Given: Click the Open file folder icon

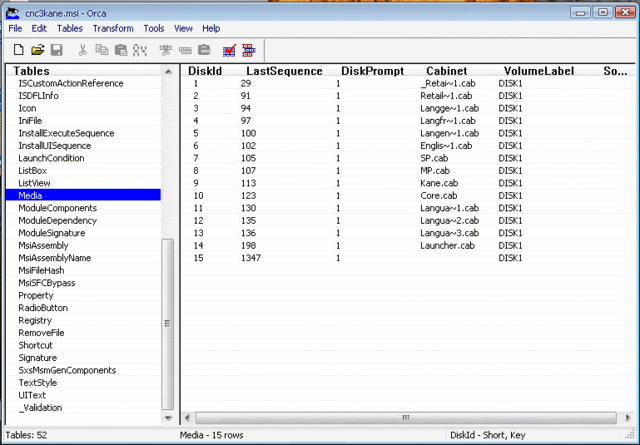Looking at the screenshot, I should pyautogui.click(x=38, y=50).
